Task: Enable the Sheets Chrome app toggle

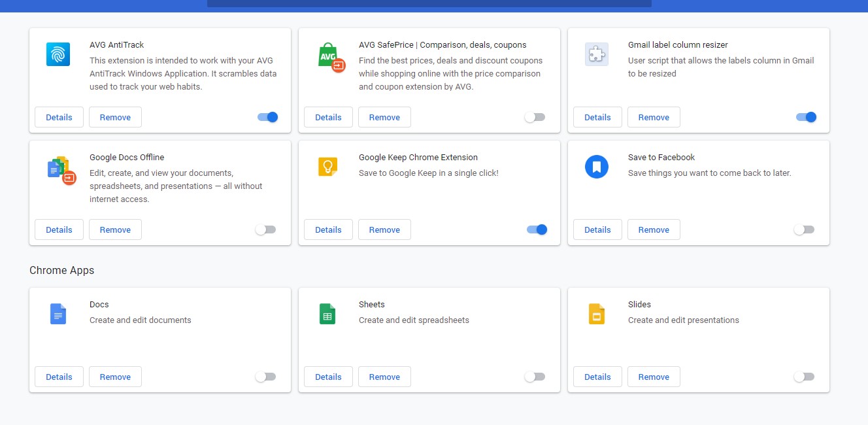Action: (x=535, y=377)
